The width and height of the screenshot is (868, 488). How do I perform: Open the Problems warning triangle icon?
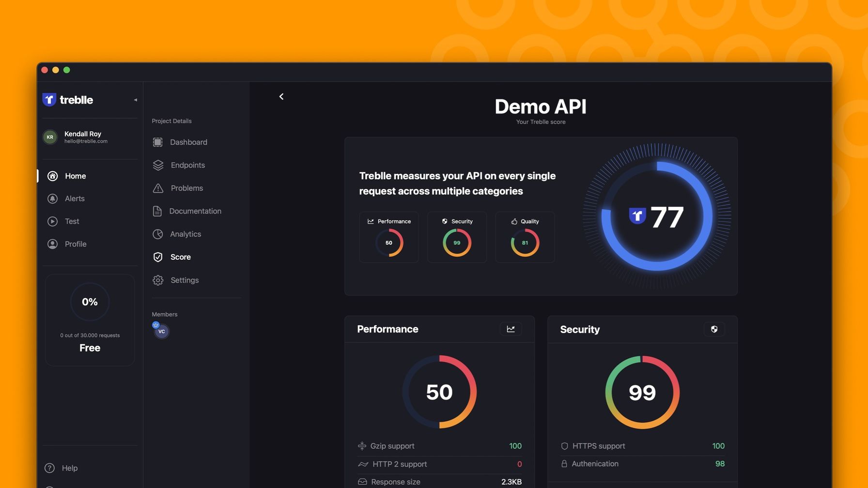[x=158, y=188]
